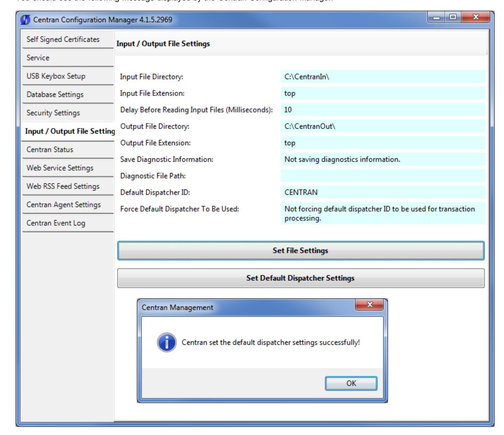The height and width of the screenshot is (435, 504).
Task: Click 'Delay Before Reading Input Files' label
Action: point(196,110)
